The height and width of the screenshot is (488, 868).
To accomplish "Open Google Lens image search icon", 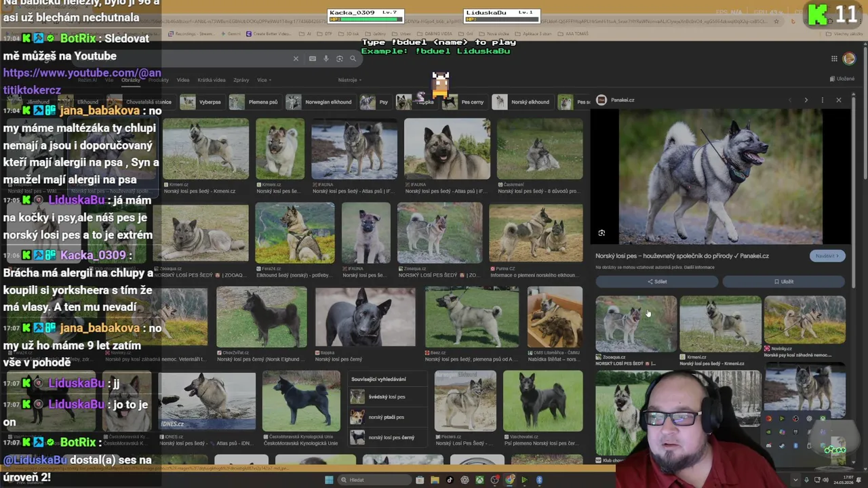I will point(340,59).
